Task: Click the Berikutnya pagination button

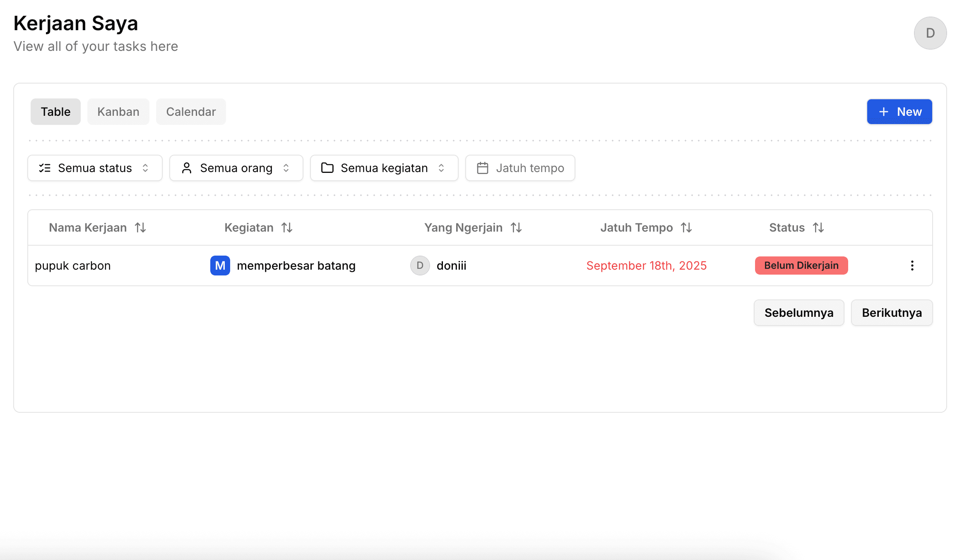Action: tap(892, 313)
